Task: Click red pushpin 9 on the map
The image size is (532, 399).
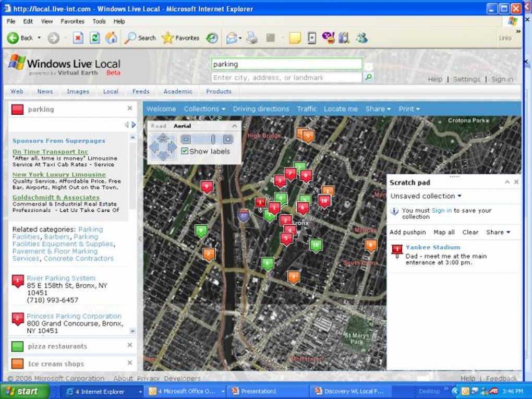Action: click(207, 187)
